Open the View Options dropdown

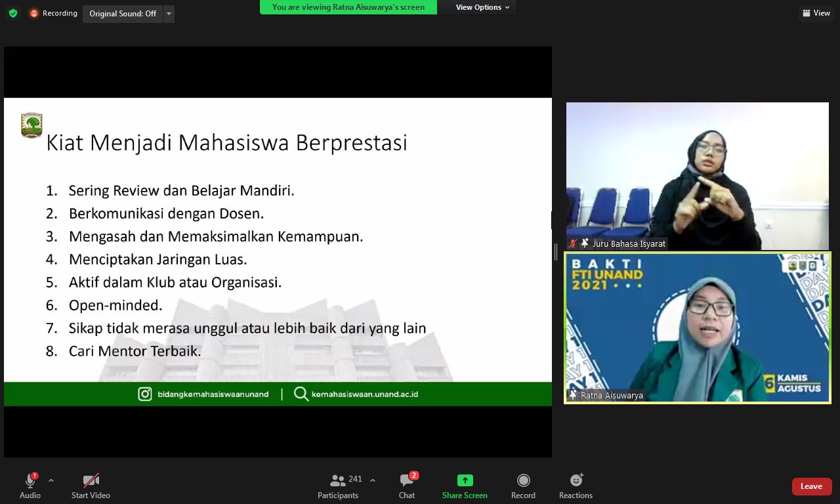(482, 7)
